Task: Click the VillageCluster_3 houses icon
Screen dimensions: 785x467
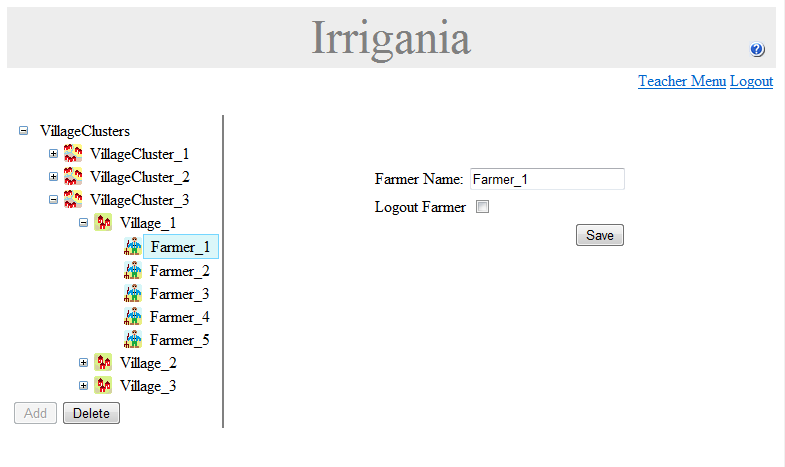Action: coord(73,200)
